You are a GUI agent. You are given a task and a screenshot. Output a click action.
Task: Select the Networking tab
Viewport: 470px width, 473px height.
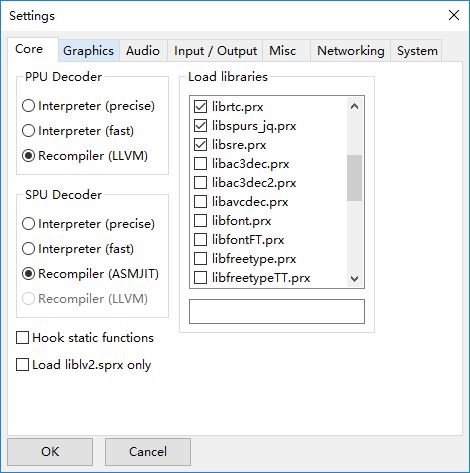pos(350,51)
